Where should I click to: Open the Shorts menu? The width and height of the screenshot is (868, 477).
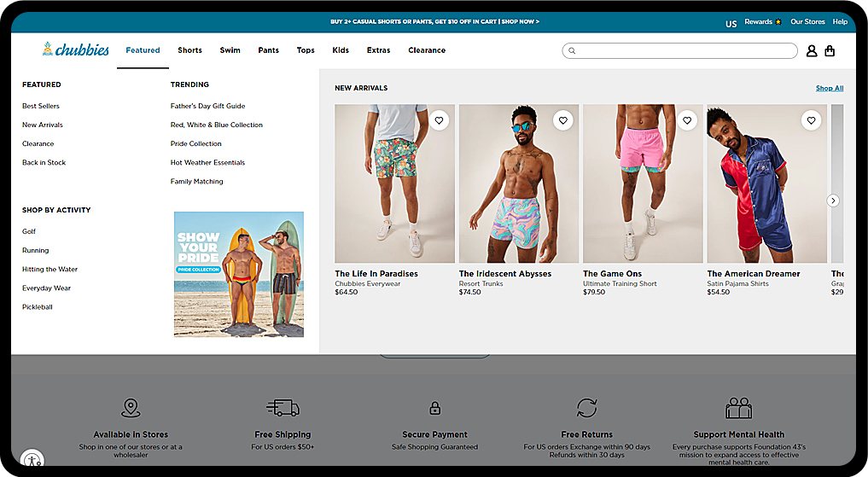189,50
